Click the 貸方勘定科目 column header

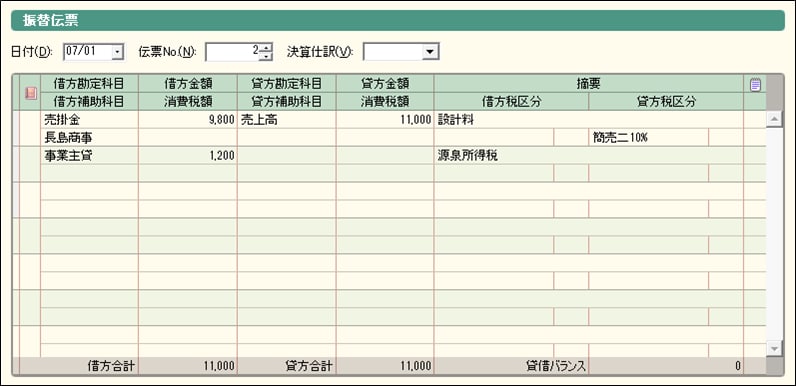point(286,84)
